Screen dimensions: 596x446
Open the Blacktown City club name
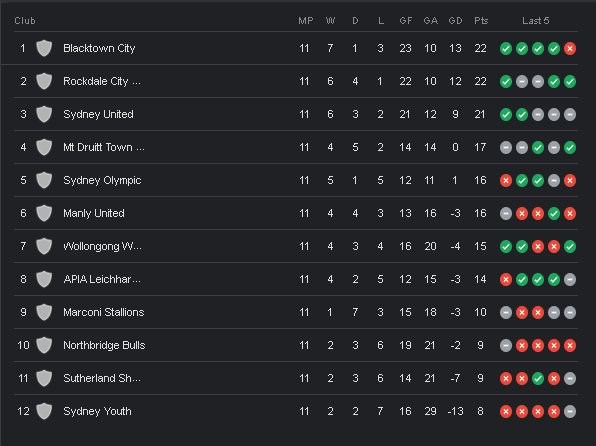point(99,48)
